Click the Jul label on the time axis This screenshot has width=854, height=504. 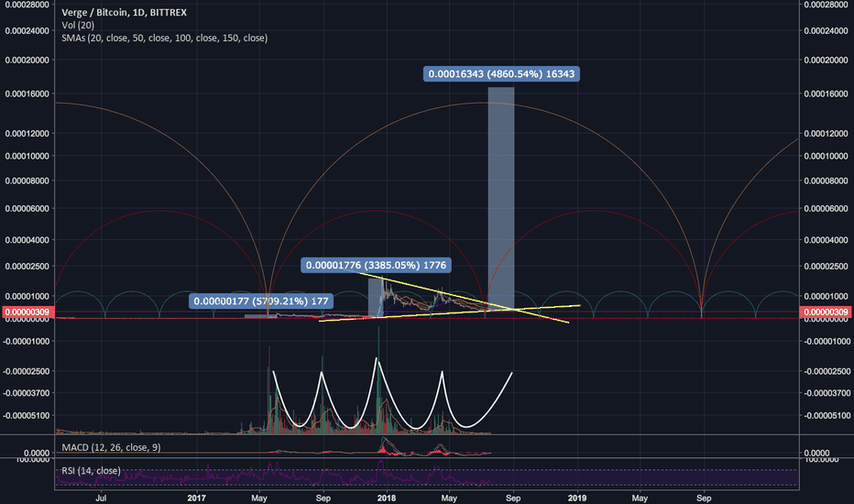click(x=101, y=498)
